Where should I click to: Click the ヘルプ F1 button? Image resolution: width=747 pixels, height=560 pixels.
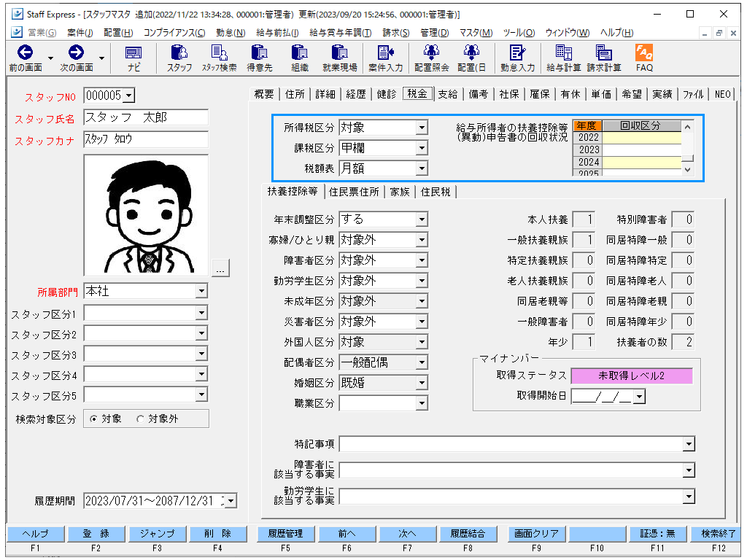pos(35,534)
